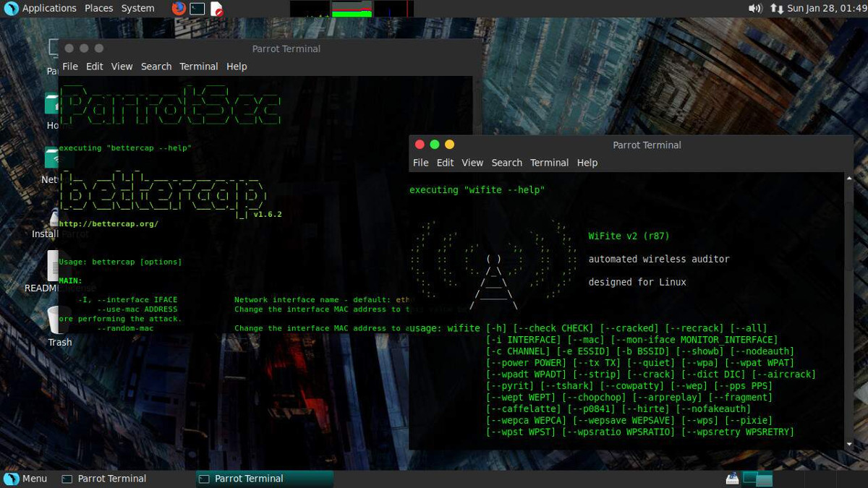
Task: Open View menu in wifite terminal
Action: pyautogui.click(x=472, y=163)
